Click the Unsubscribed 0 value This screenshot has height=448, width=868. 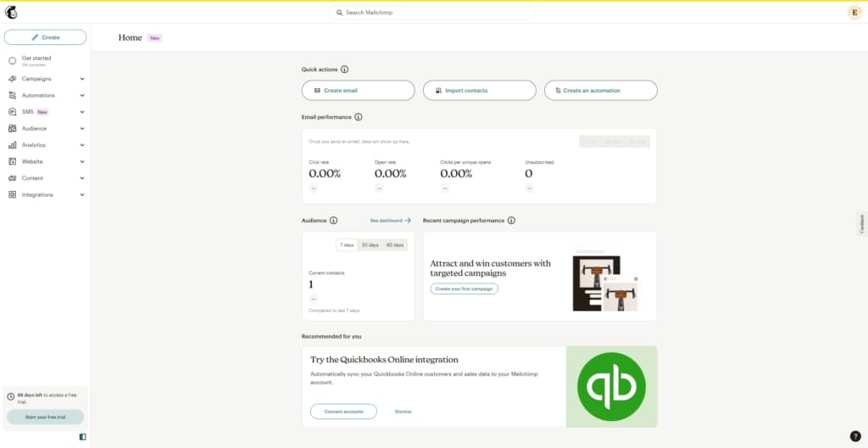coord(529,174)
